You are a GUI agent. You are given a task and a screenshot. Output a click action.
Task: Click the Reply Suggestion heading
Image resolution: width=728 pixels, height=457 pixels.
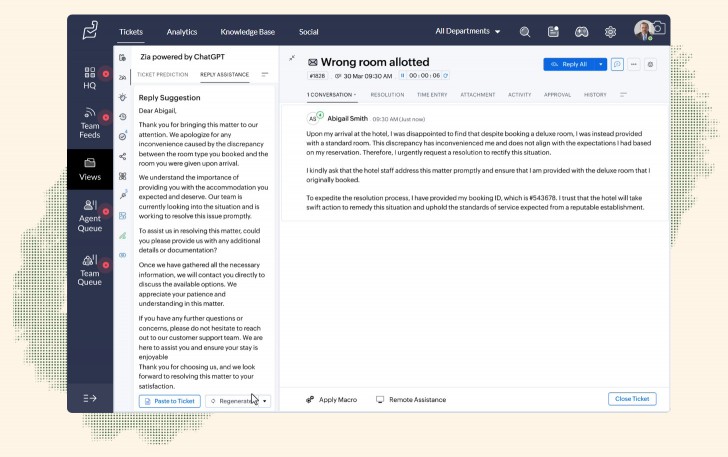click(169, 98)
